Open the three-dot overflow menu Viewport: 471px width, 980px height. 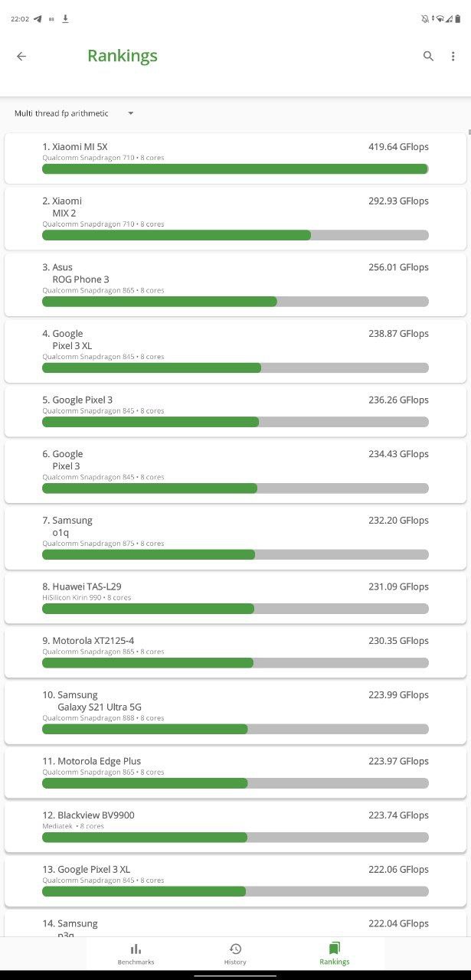point(453,56)
